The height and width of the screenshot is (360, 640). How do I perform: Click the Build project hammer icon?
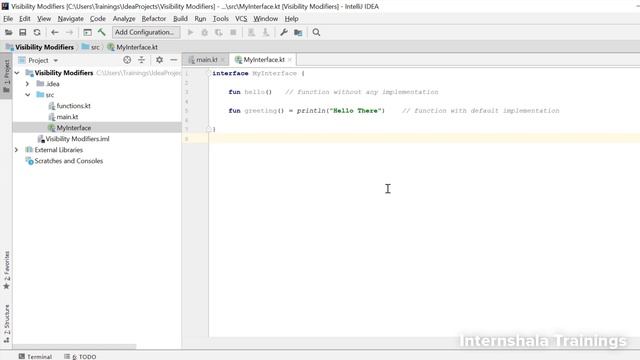click(x=102, y=32)
